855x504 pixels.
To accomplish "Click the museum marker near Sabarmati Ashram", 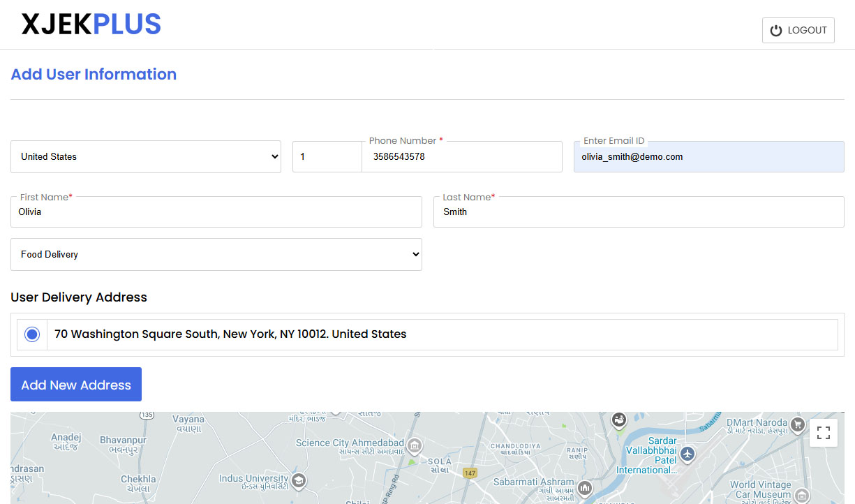I will [x=584, y=489].
